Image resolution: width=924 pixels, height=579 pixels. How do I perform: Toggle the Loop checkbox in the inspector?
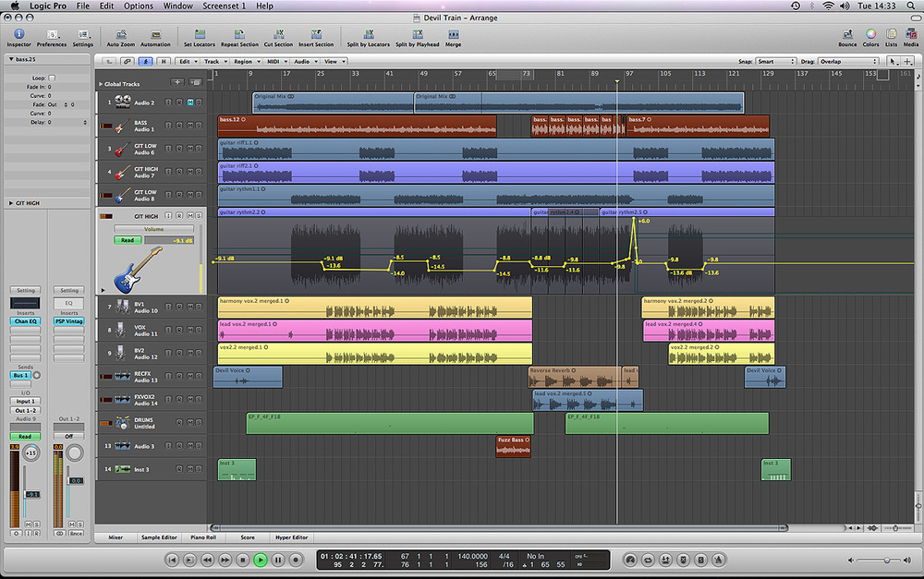[x=52, y=78]
